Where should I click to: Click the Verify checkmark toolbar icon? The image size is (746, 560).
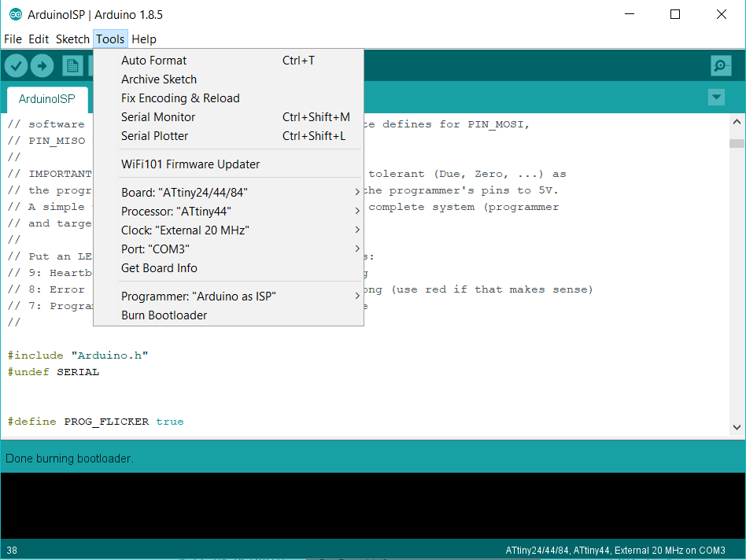tap(16, 65)
